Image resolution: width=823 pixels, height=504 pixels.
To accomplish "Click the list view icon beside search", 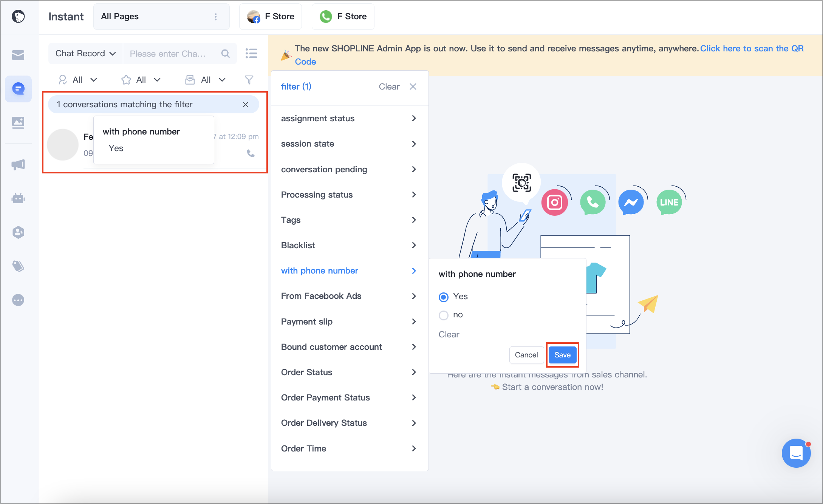I will [251, 53].
